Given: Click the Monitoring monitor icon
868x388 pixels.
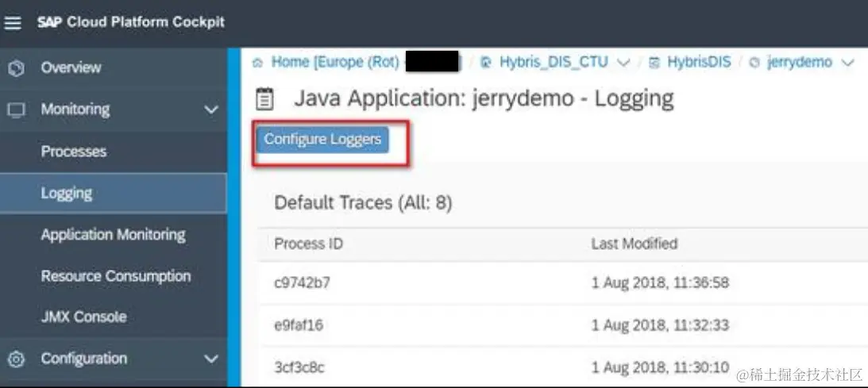Looking at the screenshot, I should (16, 110).
